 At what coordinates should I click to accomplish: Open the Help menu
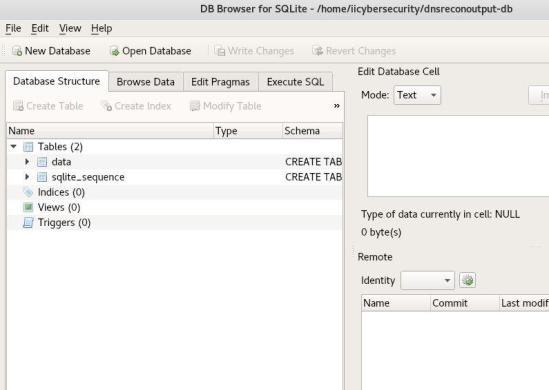102,28
